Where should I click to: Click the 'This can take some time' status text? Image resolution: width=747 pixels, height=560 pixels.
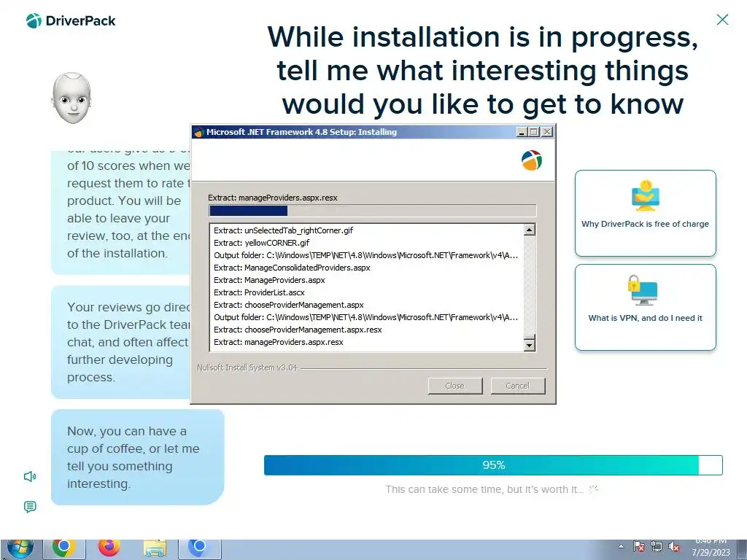[x=484, y=489]
